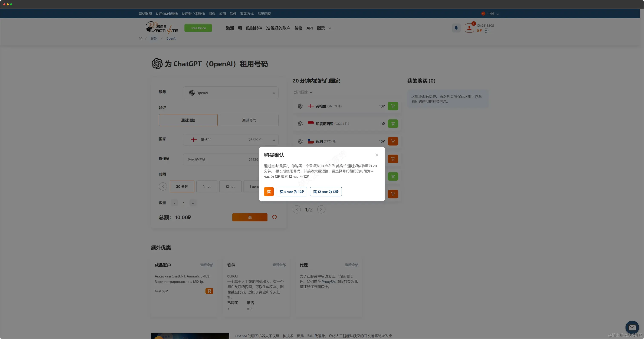Click the sixth row orange cart button
Image resolution: width=644 pixels, height=339 pixels.
pos(393,194)
